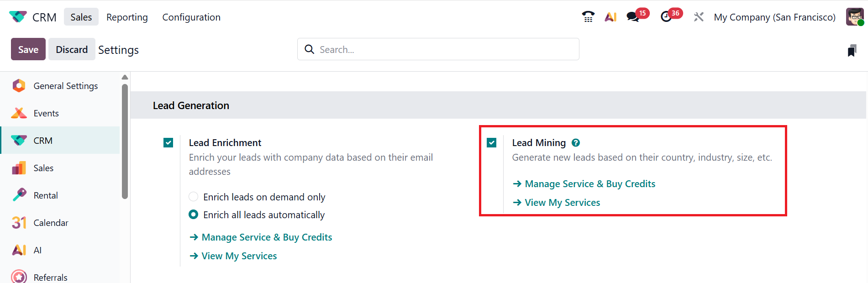Expand the Configuration menu

191,17
